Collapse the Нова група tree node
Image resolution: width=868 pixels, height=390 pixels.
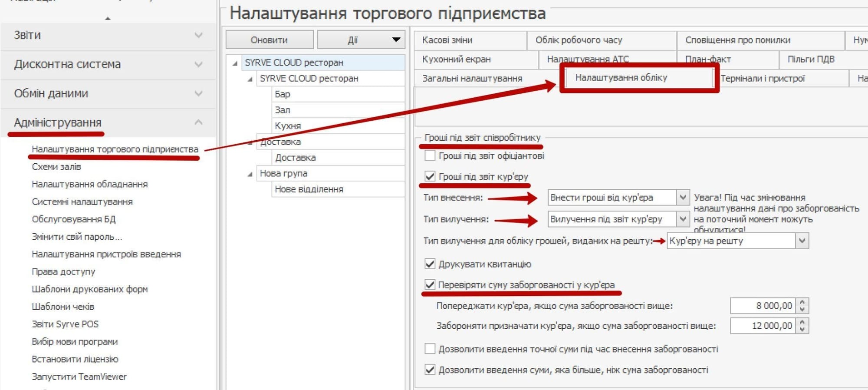(250, 174)
